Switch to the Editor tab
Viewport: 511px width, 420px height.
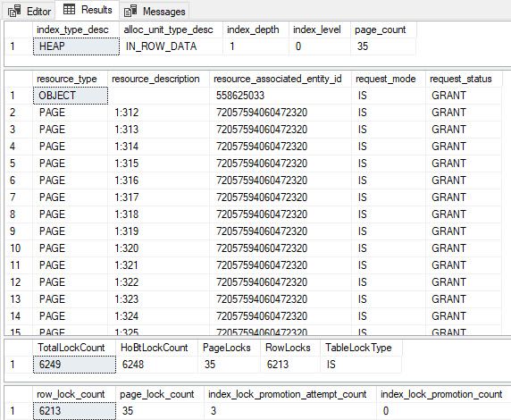click(x=29, y=12)
